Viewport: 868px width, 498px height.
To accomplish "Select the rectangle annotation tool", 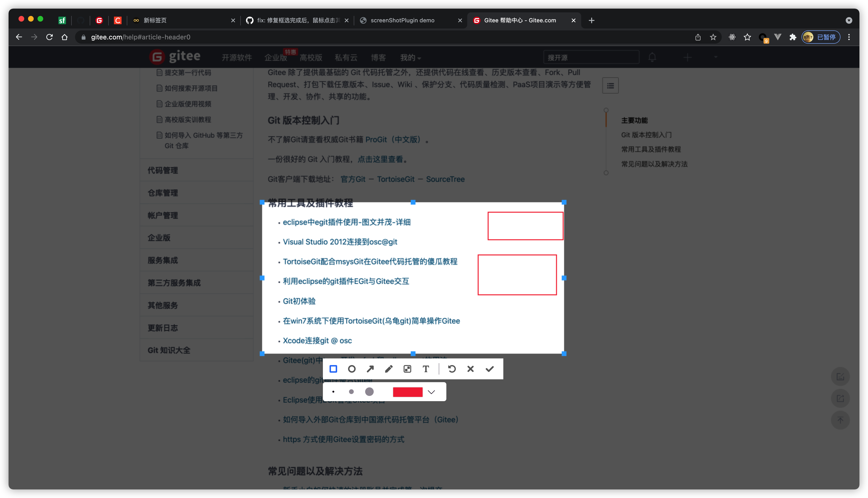I will tap(333, 369).
